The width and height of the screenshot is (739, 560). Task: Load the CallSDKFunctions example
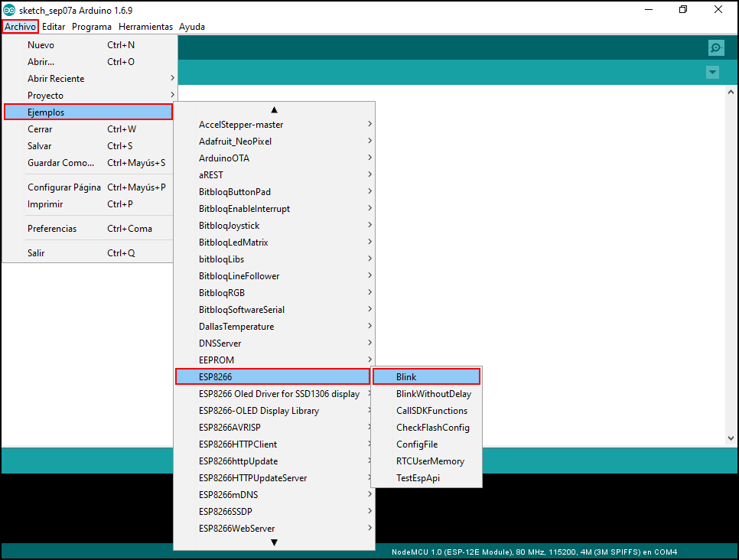click(427, 411)
